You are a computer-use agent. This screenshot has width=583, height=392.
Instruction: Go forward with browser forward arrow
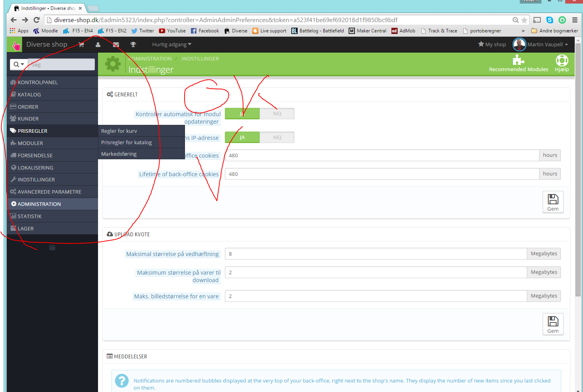point(25,20)
